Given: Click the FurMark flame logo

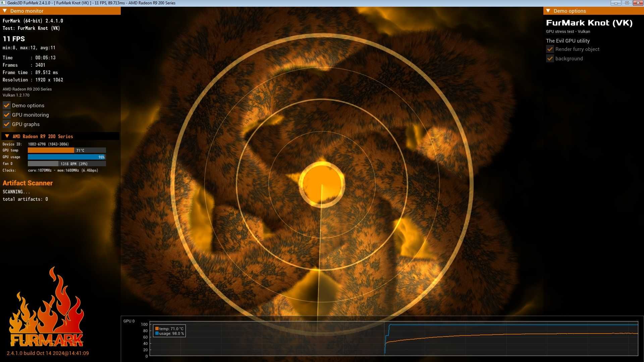Looking at the screenshot, I should pos(46,307).
